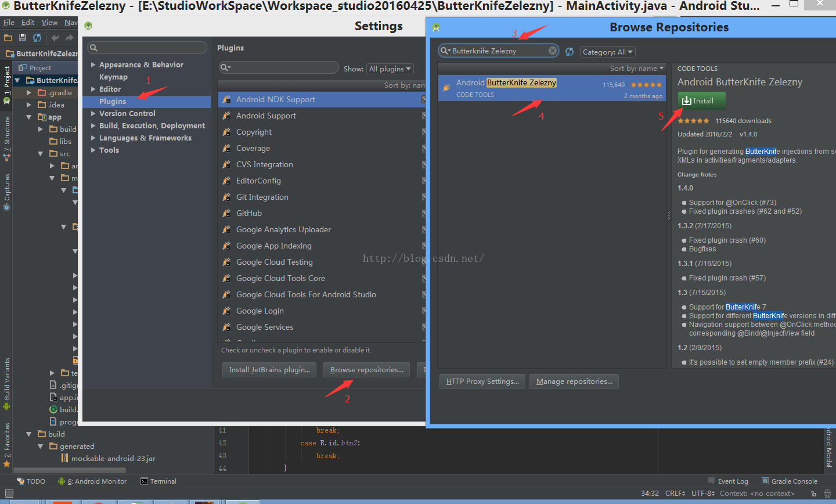Expand the Editor settings node
This screenshot has width=836, height=504.
[93, 89]
